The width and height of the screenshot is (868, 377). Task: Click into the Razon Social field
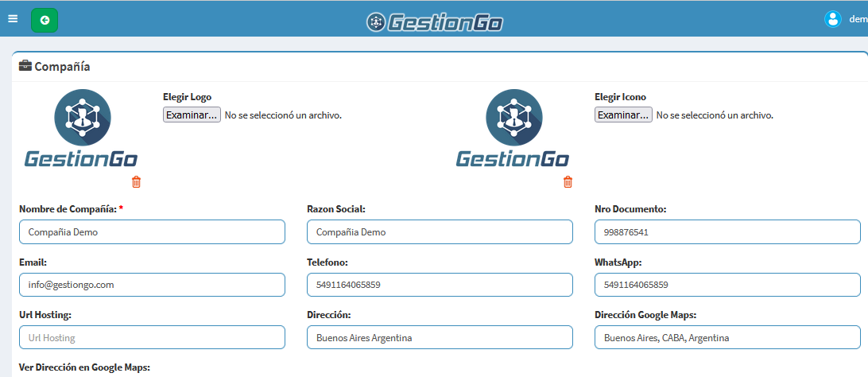point(440,232)
